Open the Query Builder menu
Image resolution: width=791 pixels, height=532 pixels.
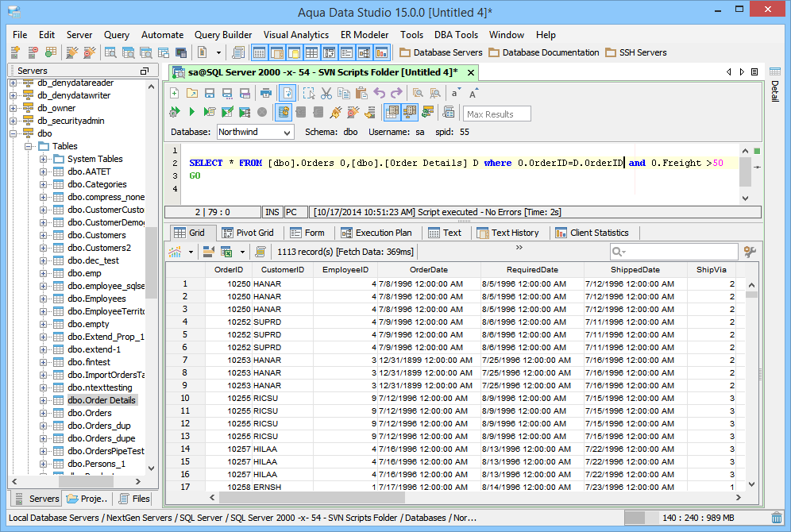coord(223,35)
